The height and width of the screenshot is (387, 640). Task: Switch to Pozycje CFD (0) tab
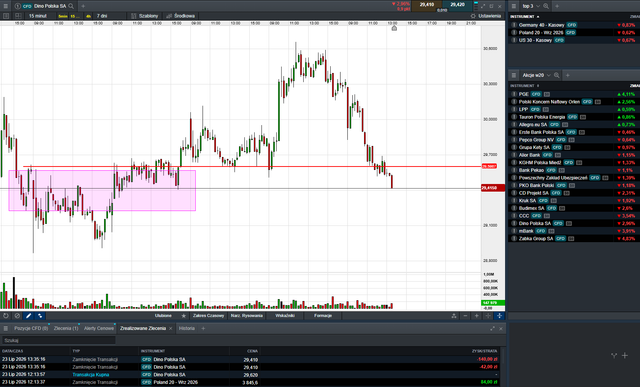pos(31,328)
